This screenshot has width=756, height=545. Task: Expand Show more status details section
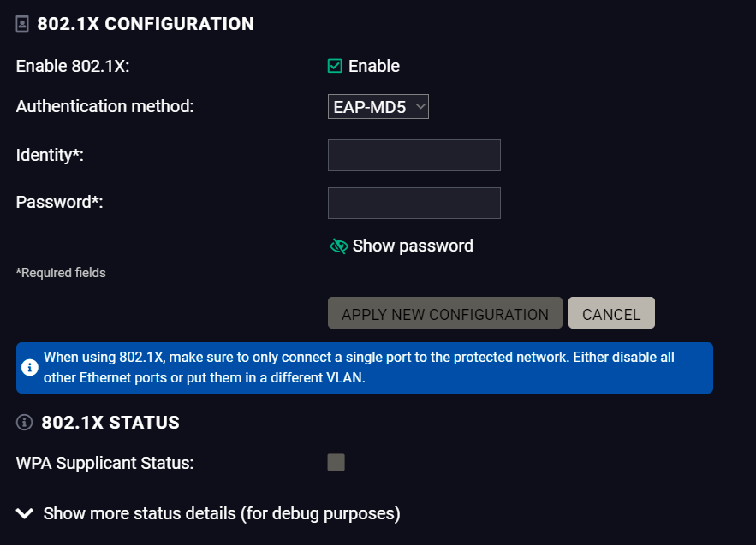(x=208, y=513)
